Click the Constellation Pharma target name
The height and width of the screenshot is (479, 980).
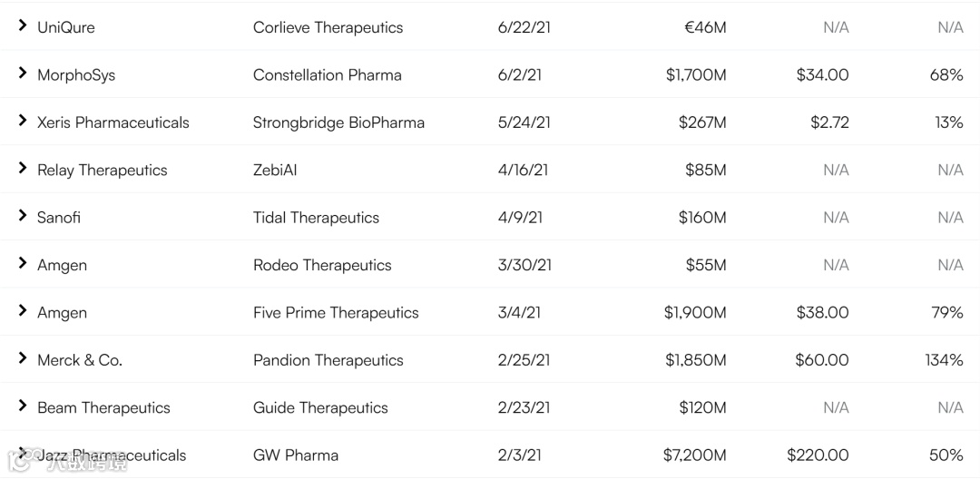[327, 75]
